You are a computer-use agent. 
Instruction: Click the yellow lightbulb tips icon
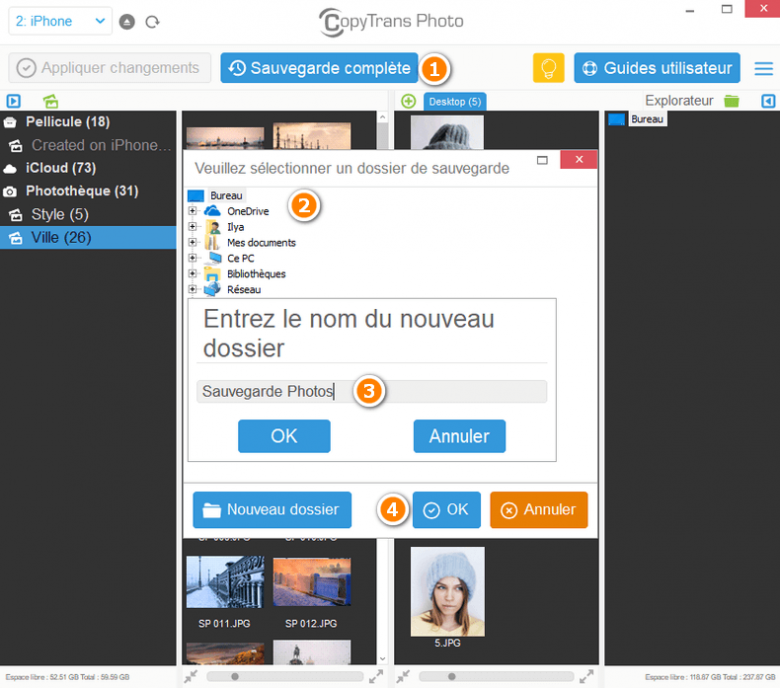point(548,68)
